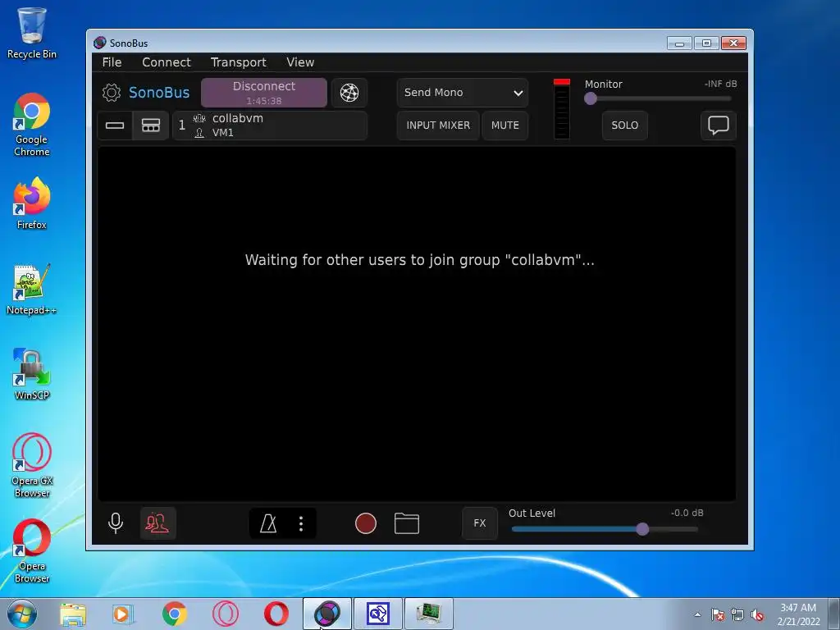Click network tray icon
Image resolution: width=840 pixels, height=630 pixels.
[x=737, y=615]
